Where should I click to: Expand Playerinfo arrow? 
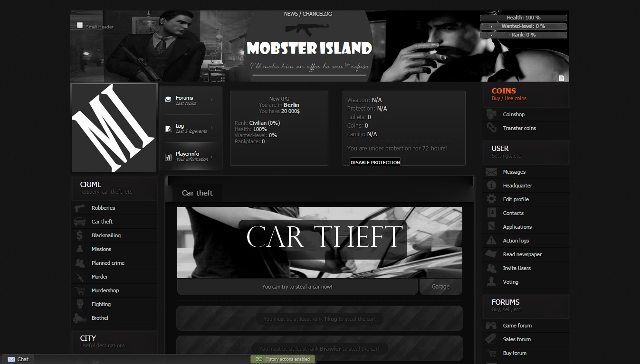coord(211,156)
